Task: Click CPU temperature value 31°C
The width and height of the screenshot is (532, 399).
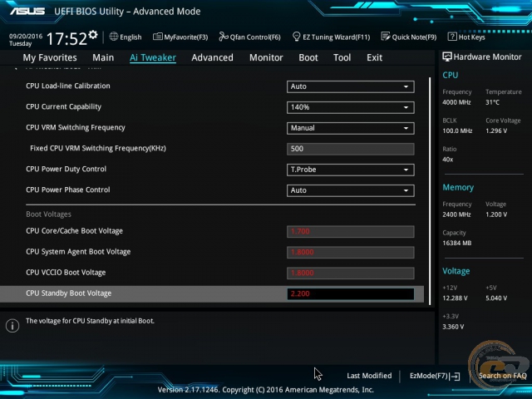Action: 492,102
